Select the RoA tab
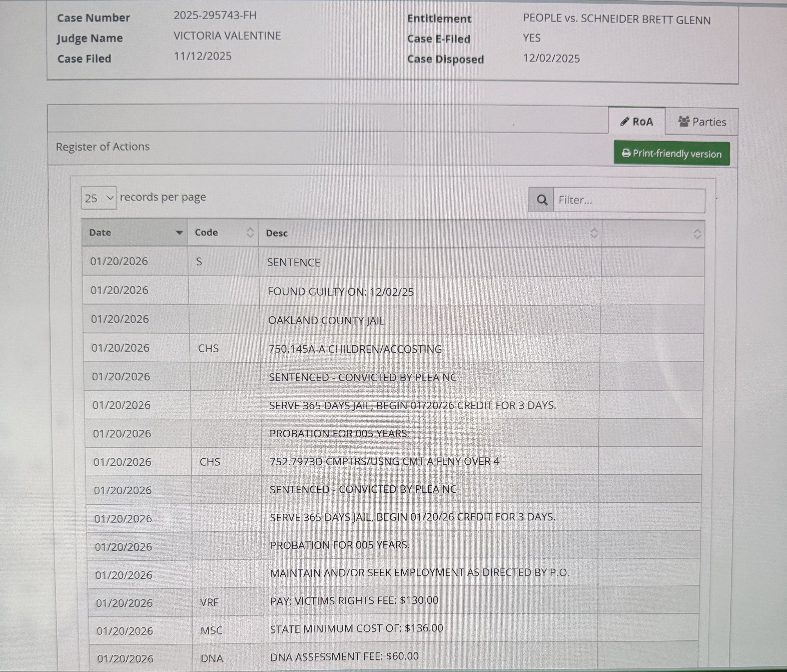The image size is (787, 672). tap(637, 122)
